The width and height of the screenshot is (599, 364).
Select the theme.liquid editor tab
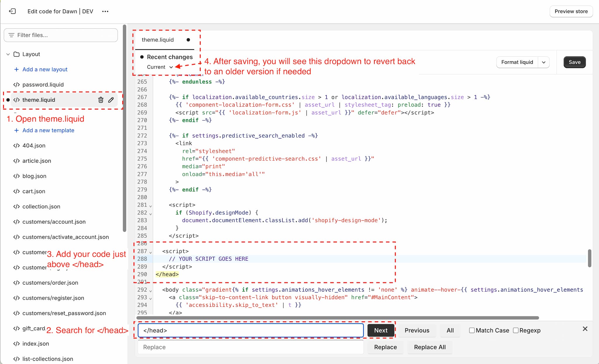[x=158, y=40]
